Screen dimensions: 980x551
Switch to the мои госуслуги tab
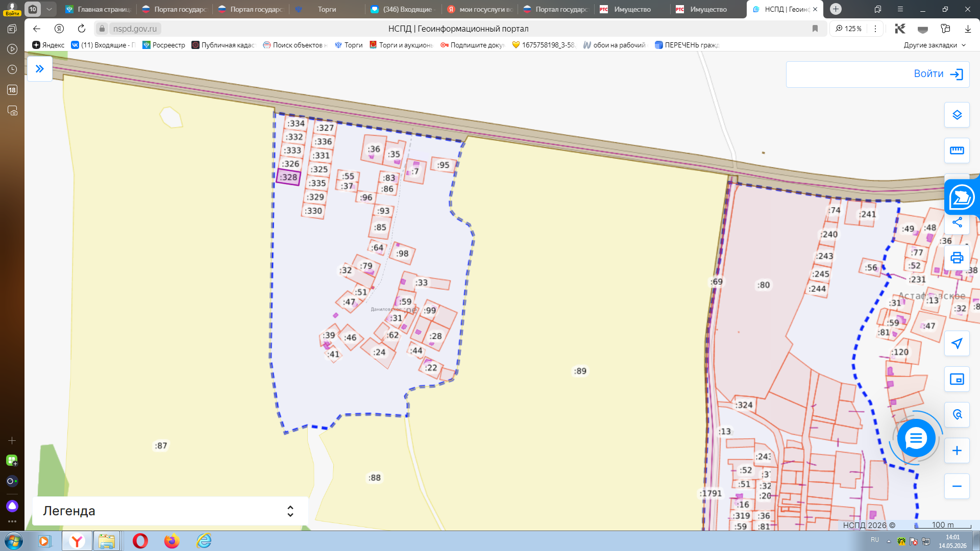pyautogui.click(x=480, y=9)
